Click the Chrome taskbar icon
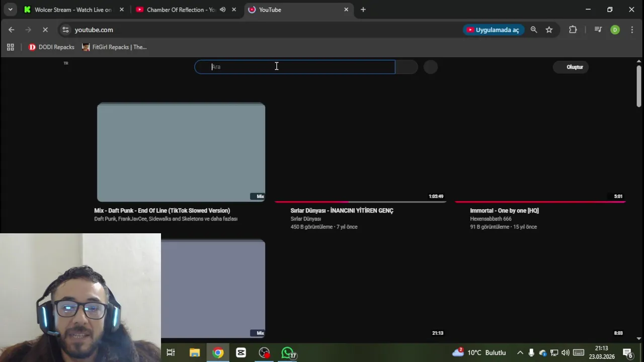The height and width of the screenshot is (362, 644). pyautogui.click(x=218, y=353)
